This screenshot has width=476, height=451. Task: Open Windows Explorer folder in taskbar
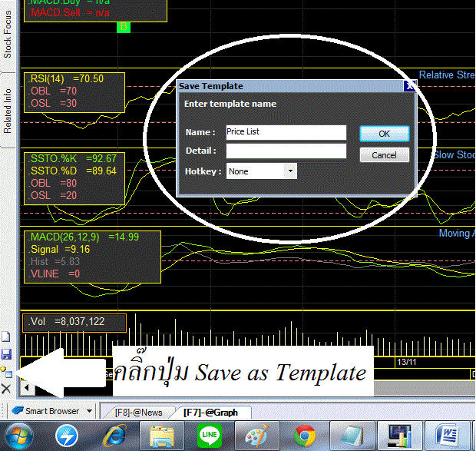tap(162, 436)
